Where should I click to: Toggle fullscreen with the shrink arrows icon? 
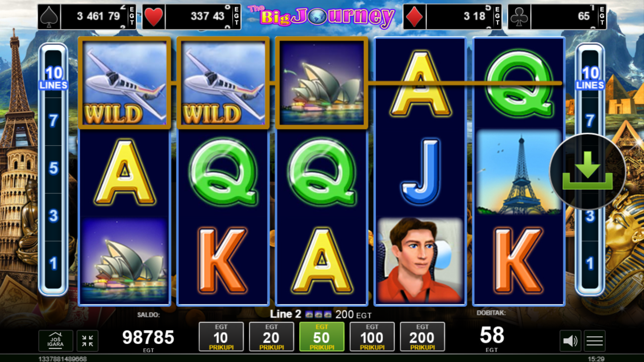[88, 341]
